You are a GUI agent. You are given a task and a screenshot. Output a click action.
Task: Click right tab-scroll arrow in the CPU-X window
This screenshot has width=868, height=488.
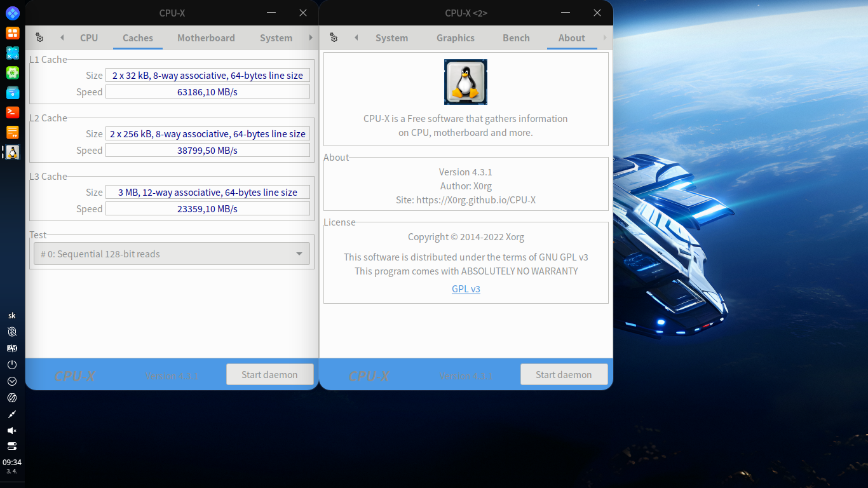pyautogui.click(x=311, y=37)
